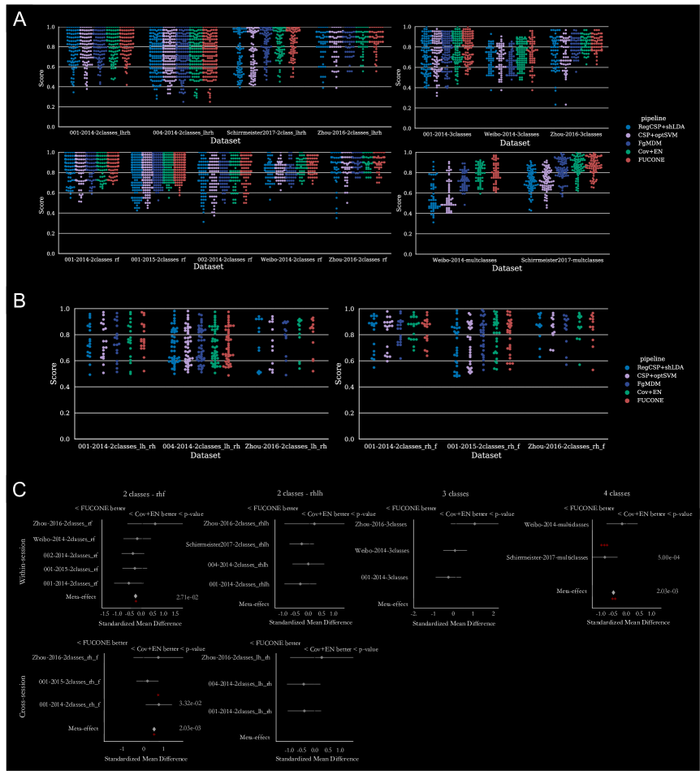The width and height of the screenshot is (700, 771).
Task: Click the 002-2014-2classes_rf row in panel C
Action: (71, 556)
